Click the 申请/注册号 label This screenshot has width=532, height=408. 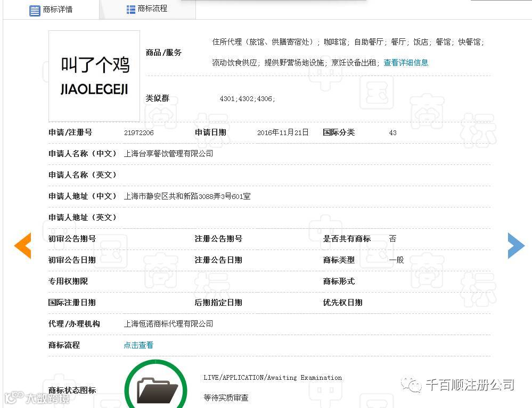coord(70,132)
